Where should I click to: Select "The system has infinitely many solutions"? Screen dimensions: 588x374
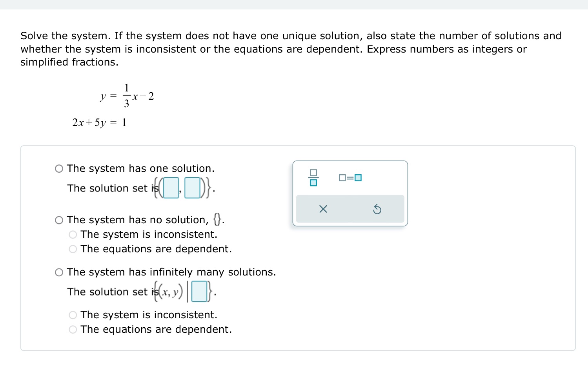click(59, 272)
